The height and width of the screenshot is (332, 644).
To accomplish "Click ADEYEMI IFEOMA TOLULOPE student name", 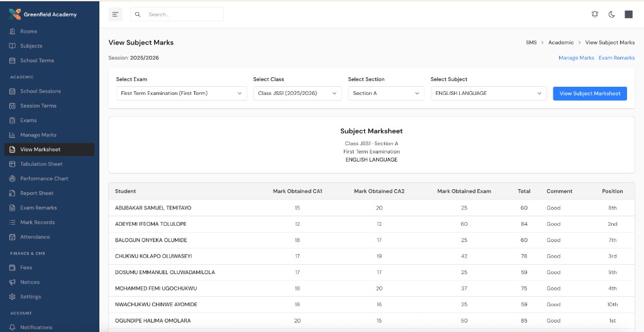I will coord(151,224).
